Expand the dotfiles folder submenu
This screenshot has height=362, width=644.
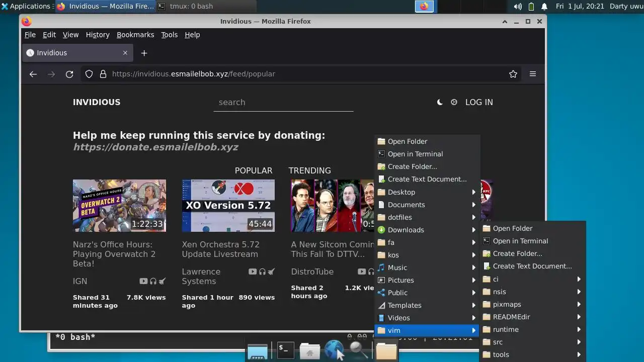(x=427, y=217)
